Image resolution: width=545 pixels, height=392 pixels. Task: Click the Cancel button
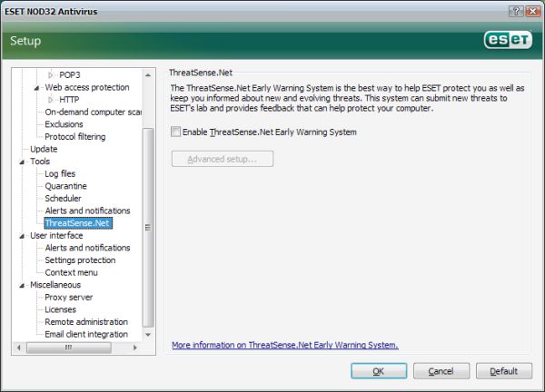pos(441,371)
